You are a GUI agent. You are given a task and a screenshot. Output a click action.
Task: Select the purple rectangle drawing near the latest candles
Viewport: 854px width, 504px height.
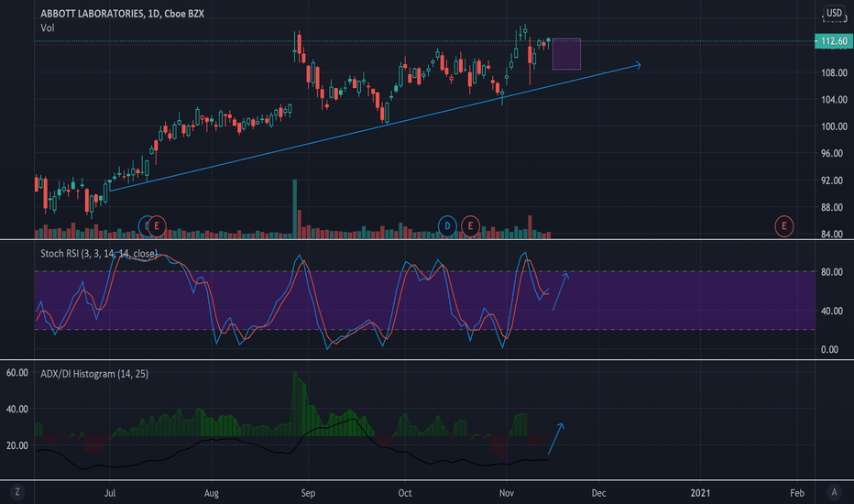pos(566,54)
